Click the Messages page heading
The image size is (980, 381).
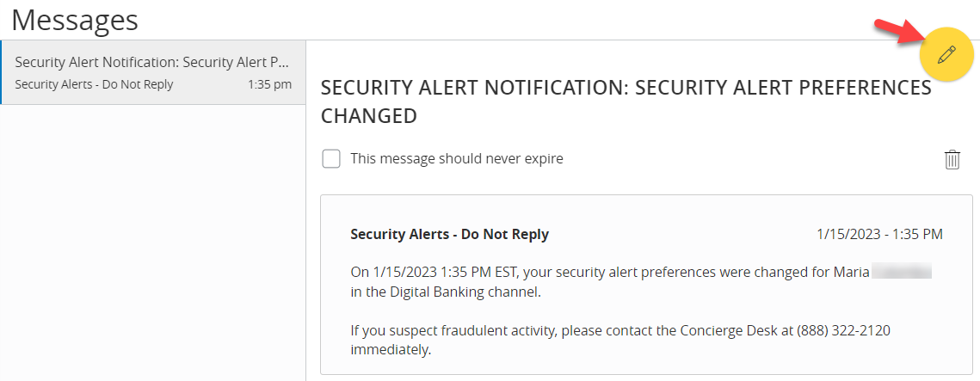(x=75, y=20)
